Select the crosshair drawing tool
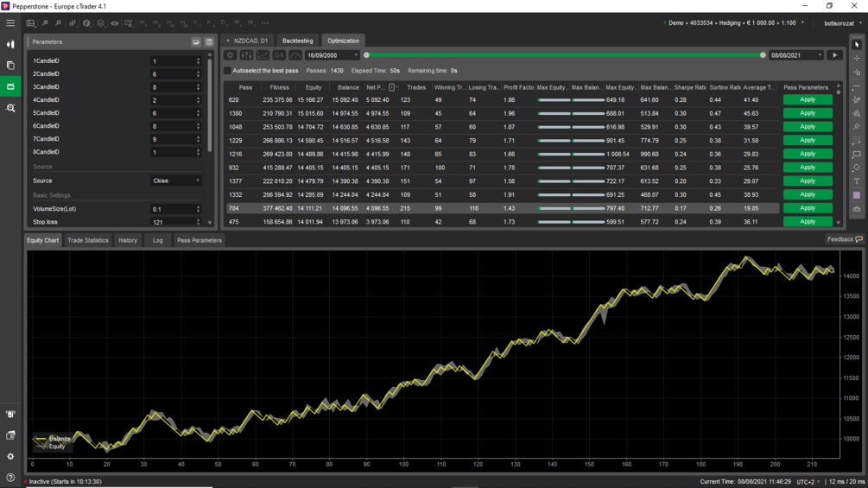This screenshot has width=868, height=488. (857, 59)
